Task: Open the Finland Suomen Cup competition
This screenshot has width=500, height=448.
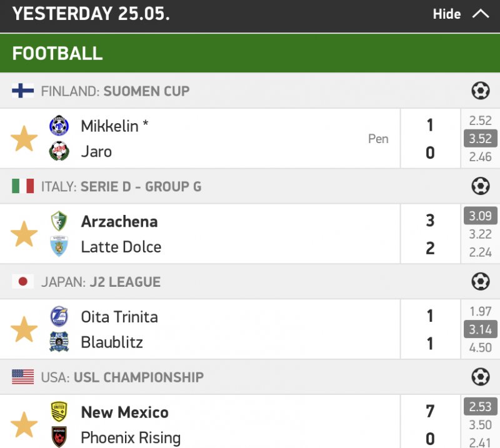Action: coord(146,91)
